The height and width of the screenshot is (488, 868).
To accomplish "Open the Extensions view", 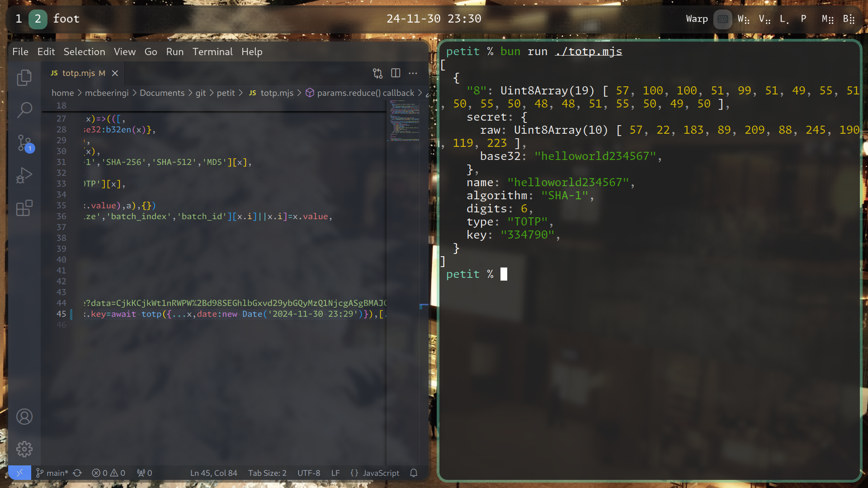I will click(x=24, y=208).
